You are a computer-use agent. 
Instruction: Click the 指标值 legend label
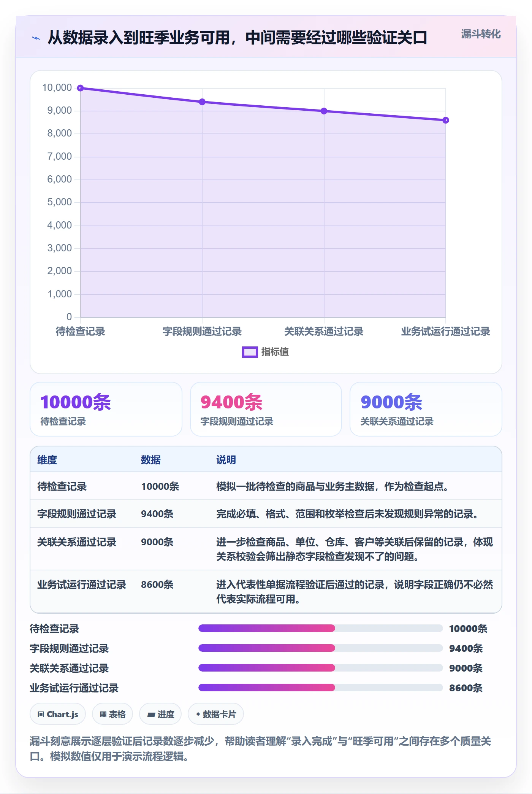click(275, 352)
